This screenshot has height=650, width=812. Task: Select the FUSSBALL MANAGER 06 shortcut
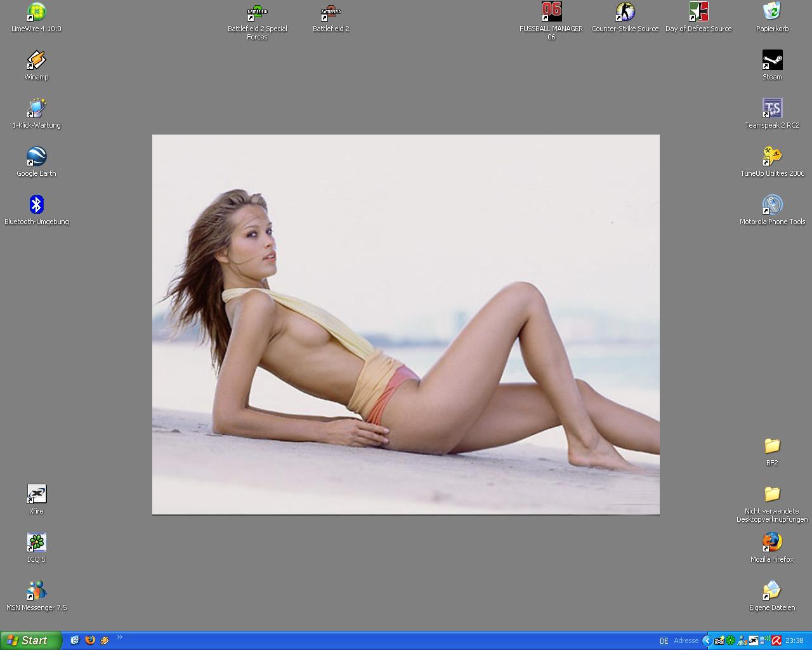click(551, 13)
